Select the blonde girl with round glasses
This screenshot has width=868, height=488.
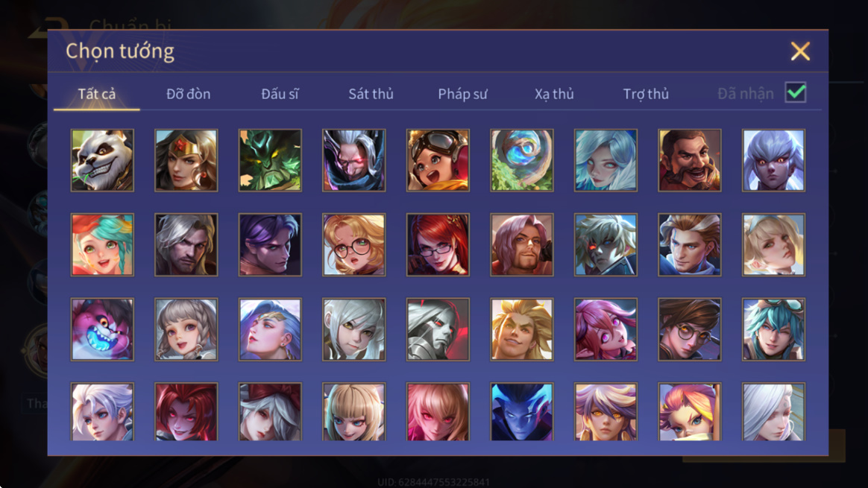click(x=354, y=245)
